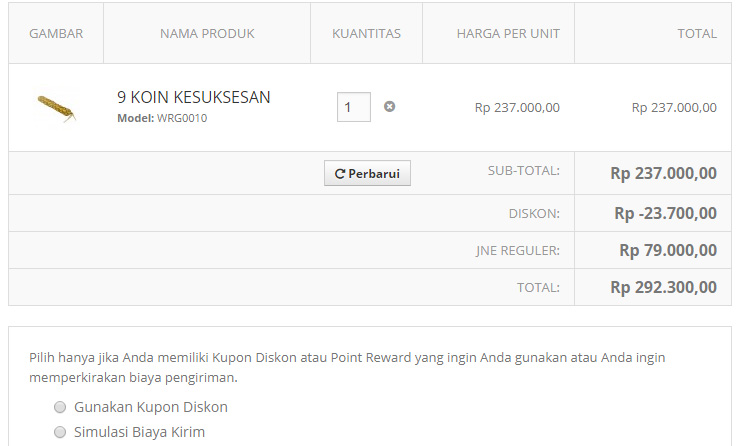Click the Gunakan Kupon Diskon label text
Screen dimensions: 741x446
point(151,407)
